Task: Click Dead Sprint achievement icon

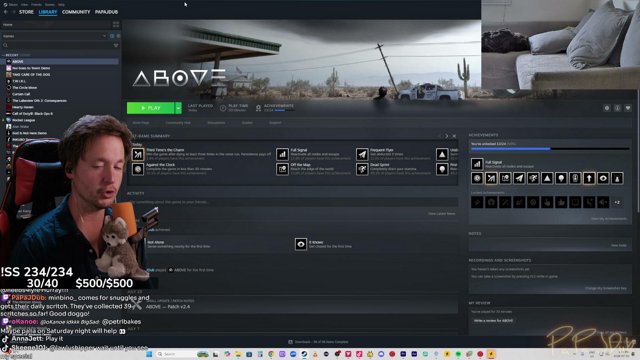Action: pyautogui.click(x=362, y=169)
